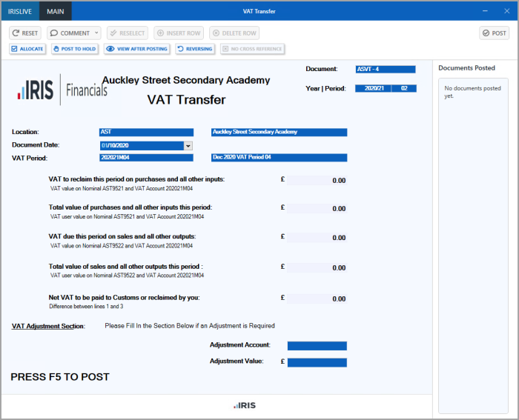Click the Reset toolbar button
The height and width of the screenshot is (420, 519).
pos(25,33)
